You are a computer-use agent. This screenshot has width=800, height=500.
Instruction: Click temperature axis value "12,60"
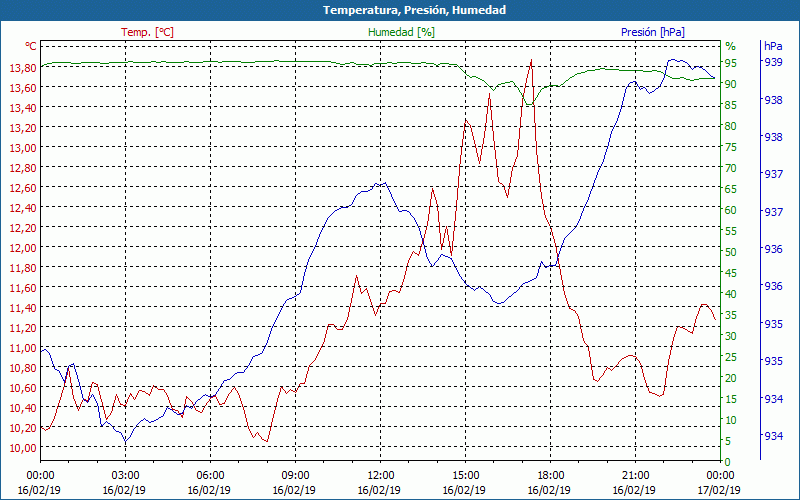pyautogui.click(x=22, y=188)
